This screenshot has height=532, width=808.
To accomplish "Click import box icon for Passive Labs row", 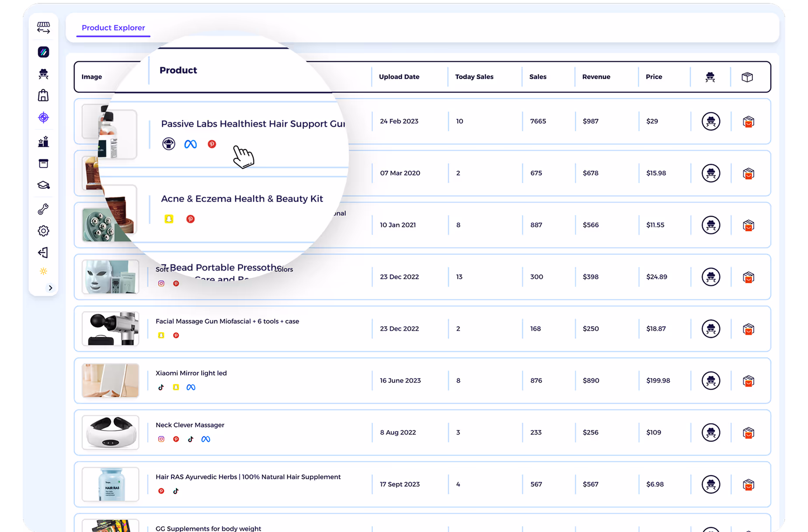I will 749,122.
